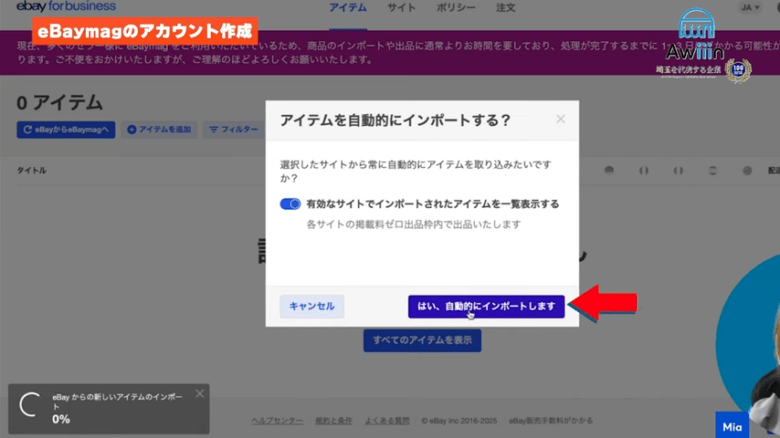Open the Mia chat assistant

tap(732, 426)
